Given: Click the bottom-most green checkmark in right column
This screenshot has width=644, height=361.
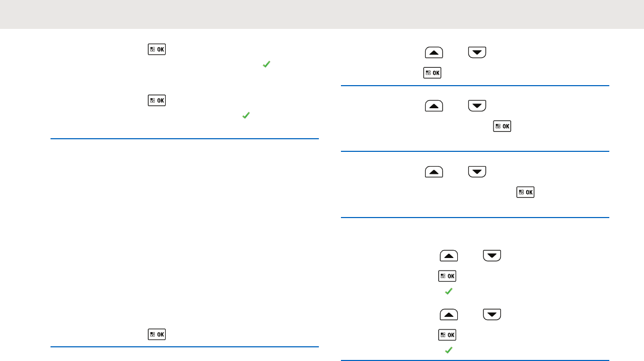Looking at the screenshot, I should 448,349.
